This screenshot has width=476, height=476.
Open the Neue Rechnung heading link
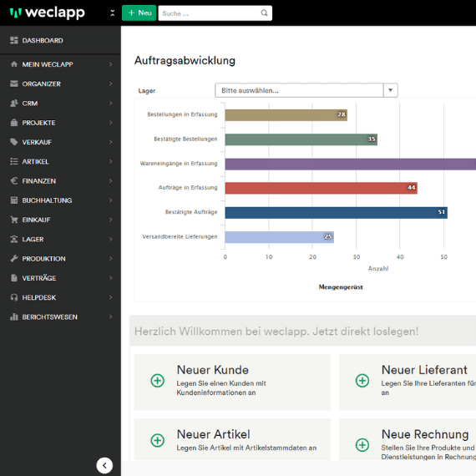tap(425, 434)
